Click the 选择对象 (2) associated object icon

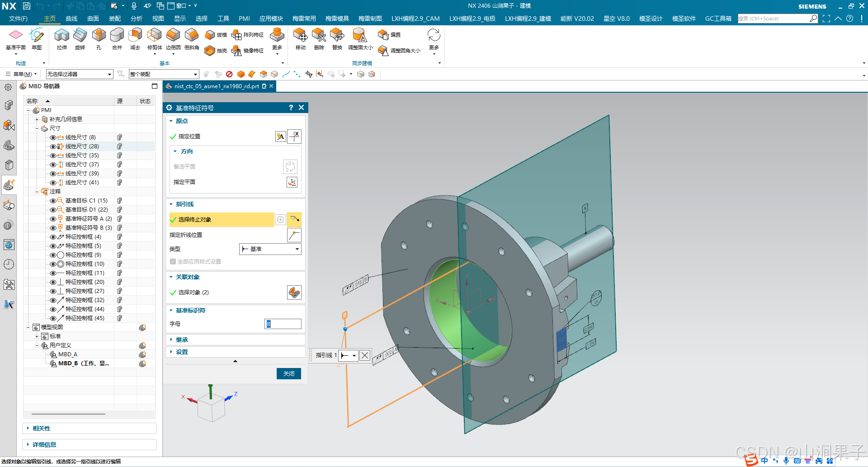[294, 292]
